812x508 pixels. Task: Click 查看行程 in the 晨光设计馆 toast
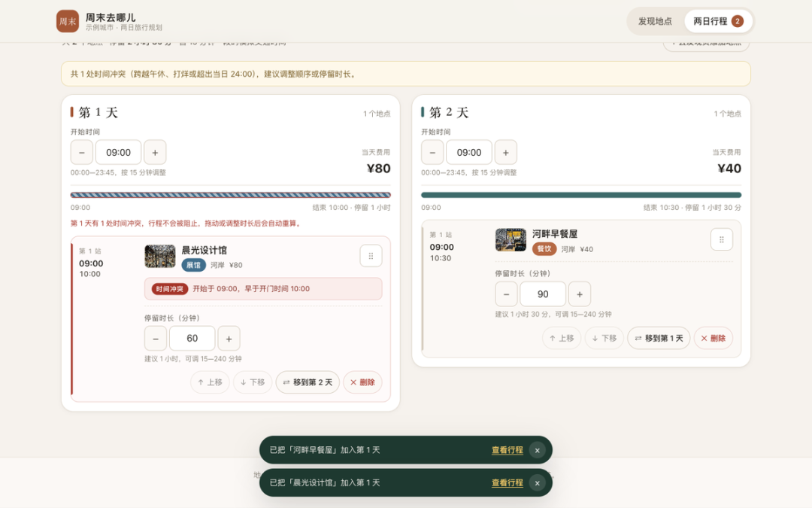[x=507, y=482]
